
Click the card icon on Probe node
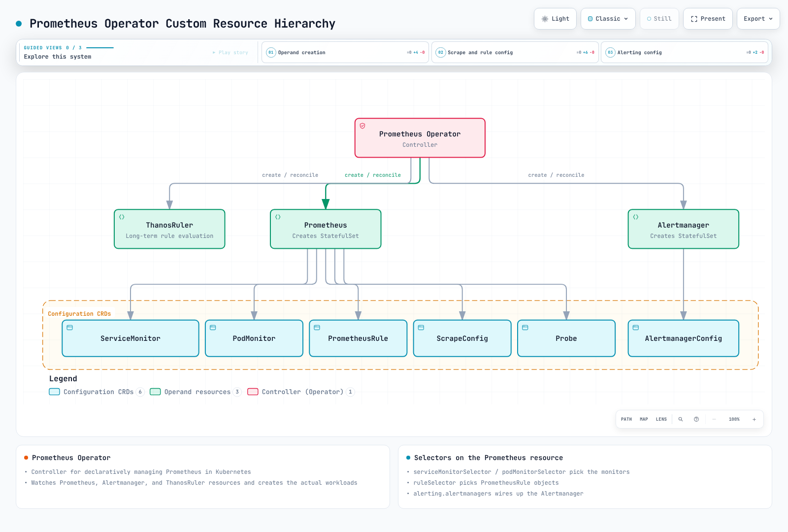point(525,328)
